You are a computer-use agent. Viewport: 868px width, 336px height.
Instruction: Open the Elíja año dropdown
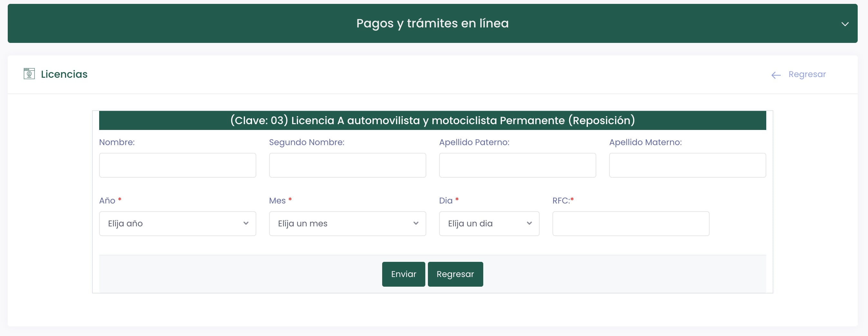click(177, 223)
